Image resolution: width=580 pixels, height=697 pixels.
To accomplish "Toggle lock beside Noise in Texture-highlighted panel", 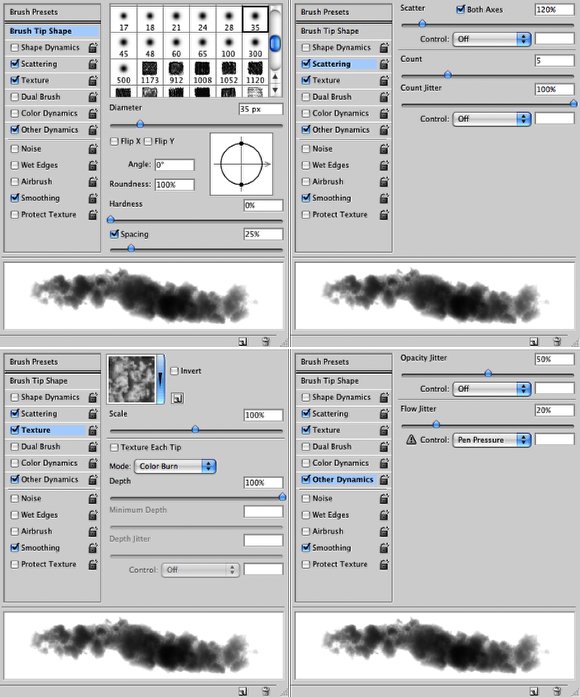I will 93,498.
